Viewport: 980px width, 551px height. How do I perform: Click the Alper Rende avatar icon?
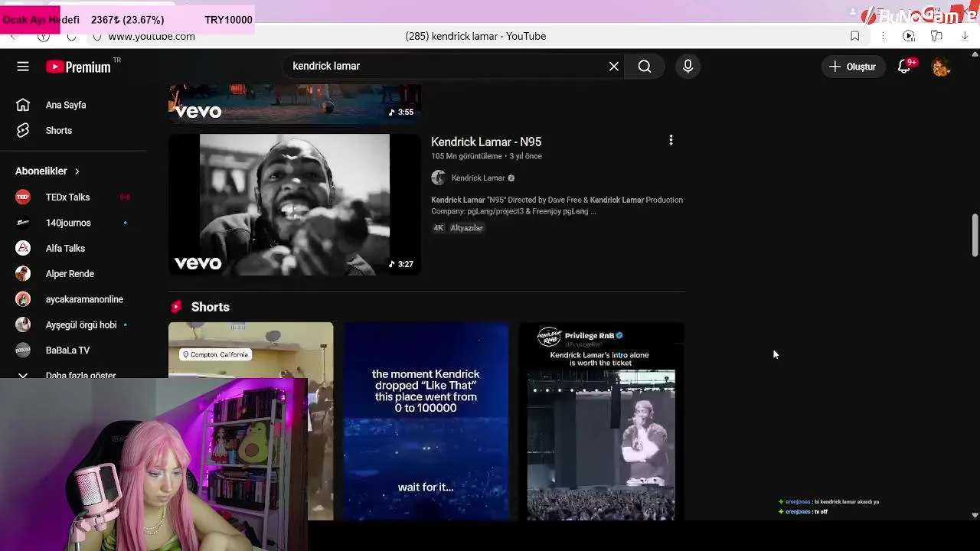[x=23, y=274]
